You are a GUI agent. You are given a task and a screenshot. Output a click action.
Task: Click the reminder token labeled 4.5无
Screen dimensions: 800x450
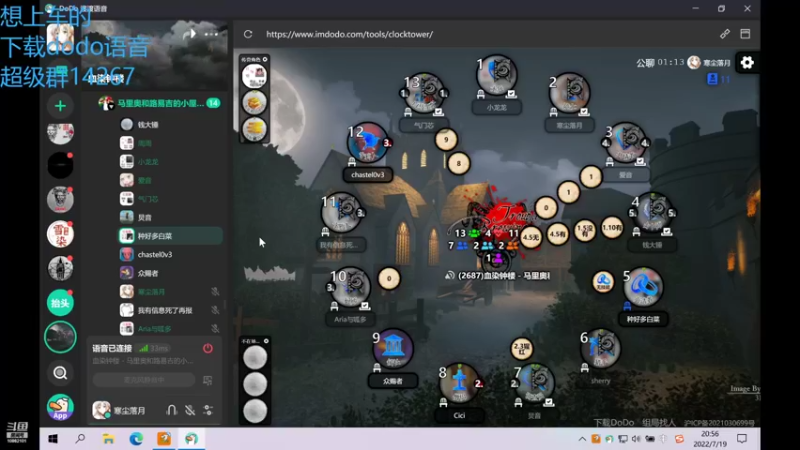(x=531, y=237)
